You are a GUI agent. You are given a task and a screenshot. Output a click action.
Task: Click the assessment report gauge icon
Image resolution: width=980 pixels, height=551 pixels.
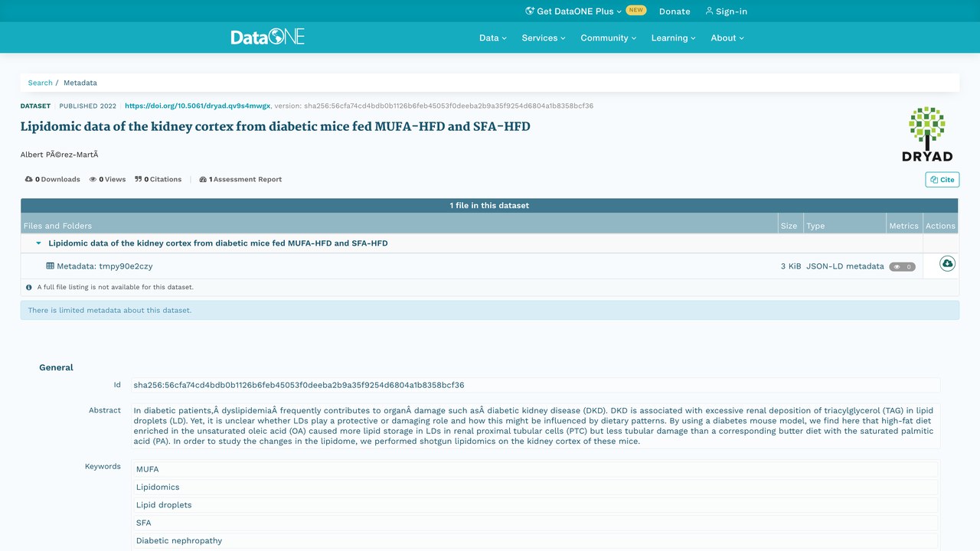(x=203, y=179)
